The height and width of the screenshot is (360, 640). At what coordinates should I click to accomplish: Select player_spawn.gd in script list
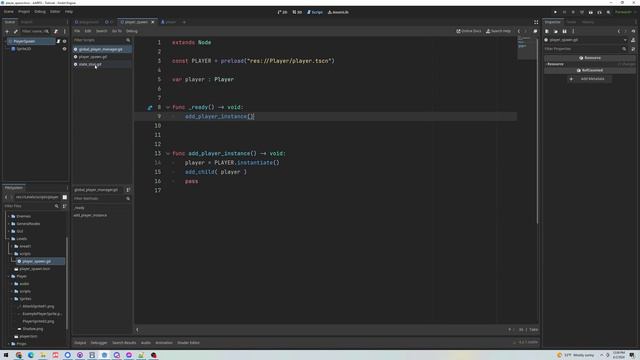coord(102,57)
